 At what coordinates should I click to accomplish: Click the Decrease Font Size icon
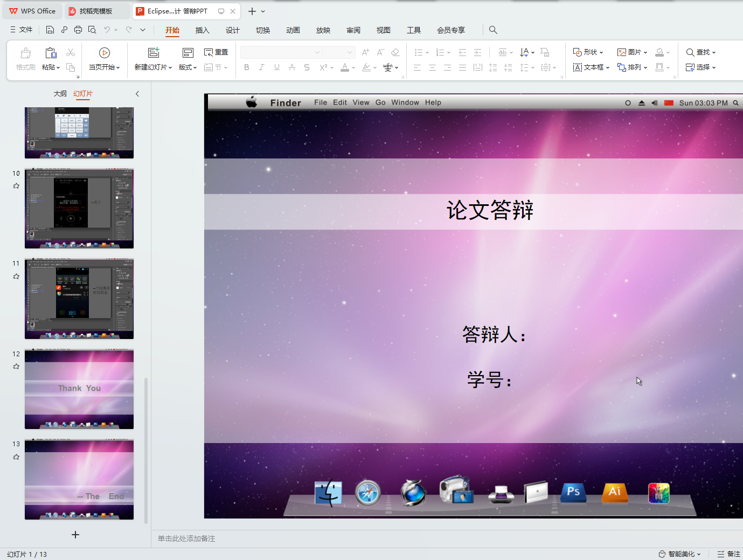point(380,52)
